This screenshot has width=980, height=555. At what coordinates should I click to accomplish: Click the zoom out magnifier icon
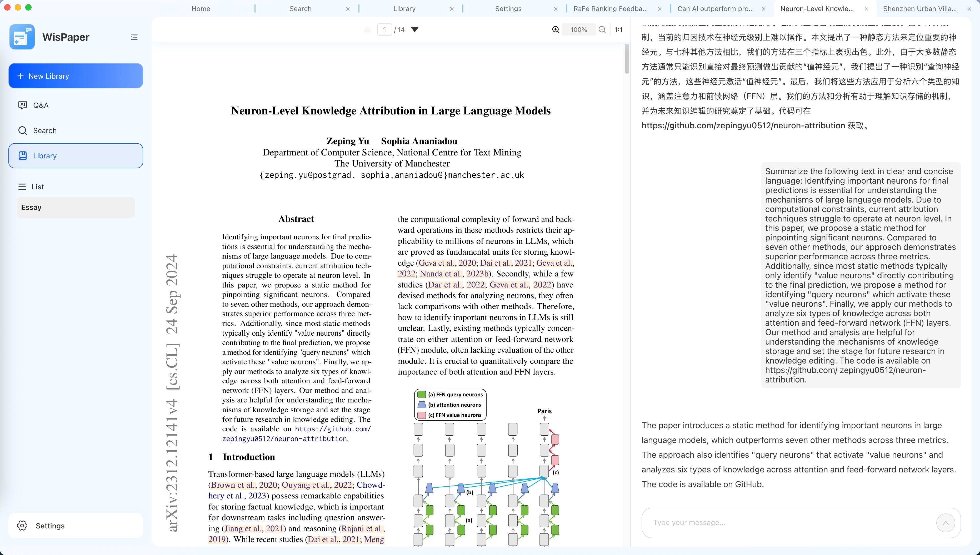(602, 30)
